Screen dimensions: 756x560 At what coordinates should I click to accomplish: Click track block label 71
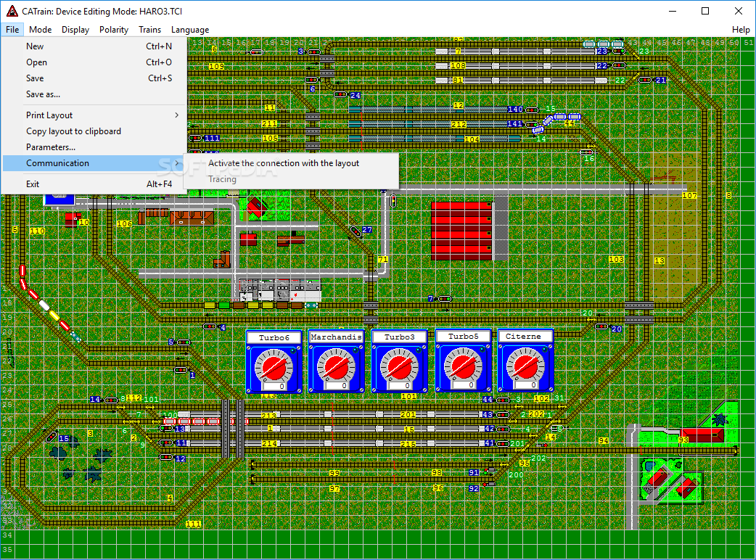[383, 259]
